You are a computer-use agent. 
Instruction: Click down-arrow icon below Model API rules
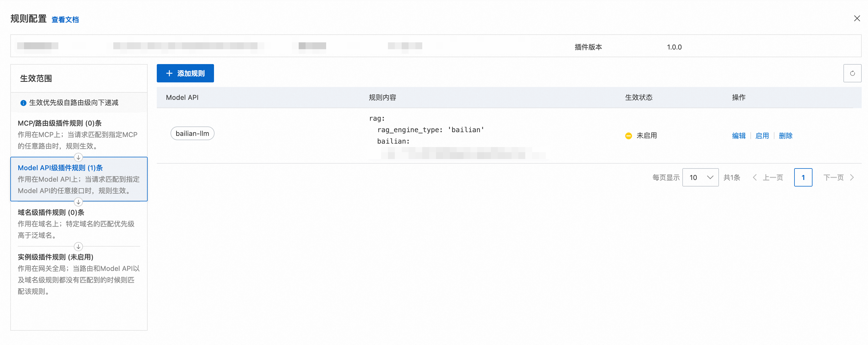pyautogui.click(x=78, y=202)
